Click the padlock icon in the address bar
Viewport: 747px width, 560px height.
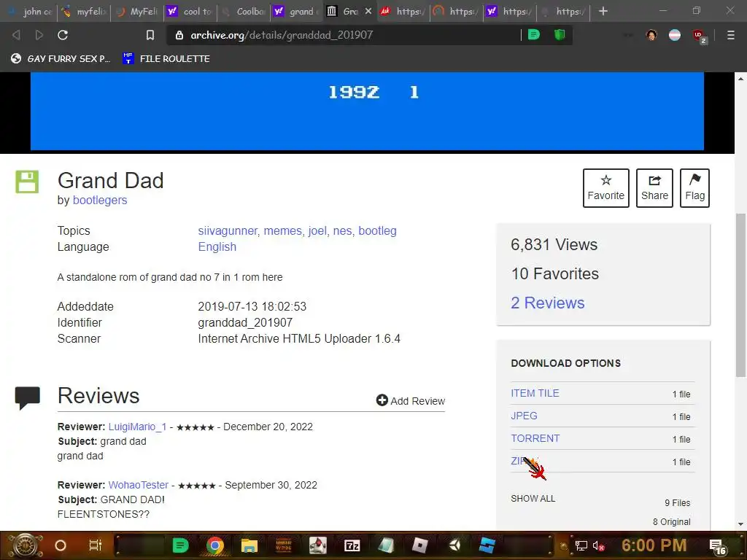tap(179, 35)
